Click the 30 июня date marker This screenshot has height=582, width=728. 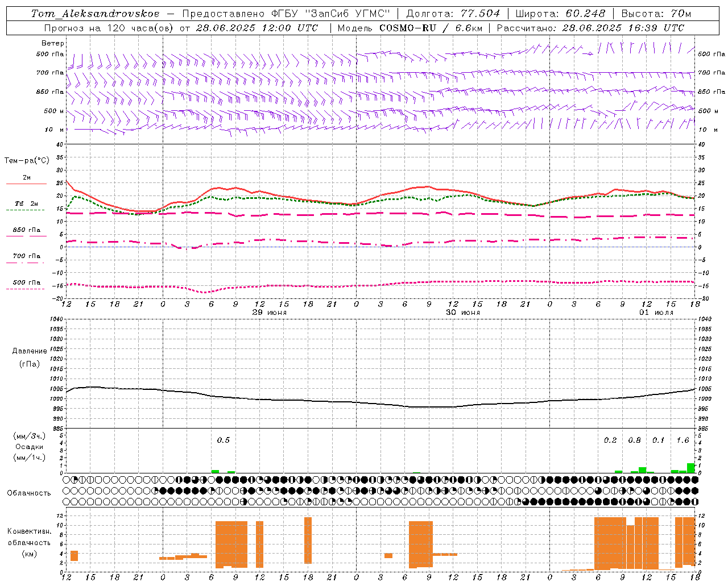[463, 313]
